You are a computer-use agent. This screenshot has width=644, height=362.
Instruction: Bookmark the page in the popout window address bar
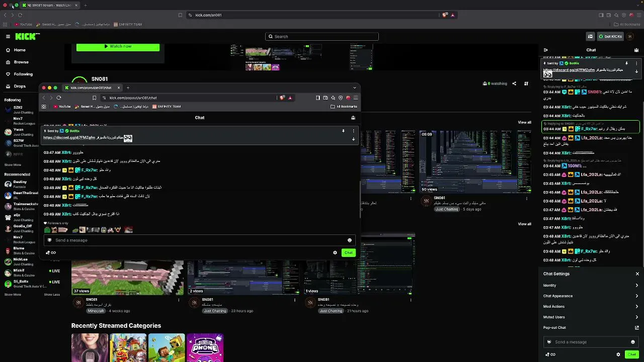tap(94, 98)
